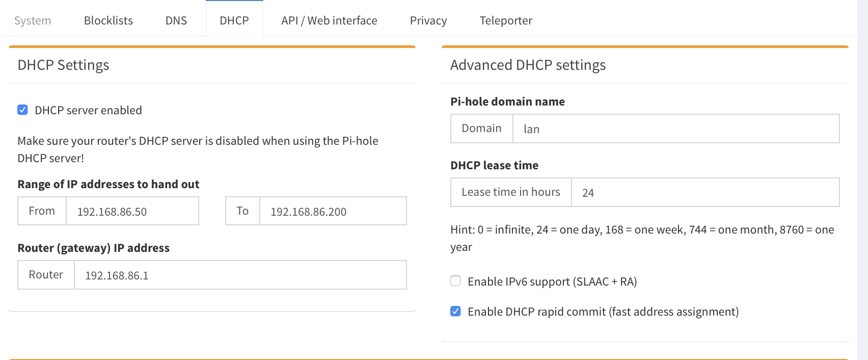This screenshot has height=360, width=868.
Task: Click the Router (gateway) IP address heading
Action: 94,248
